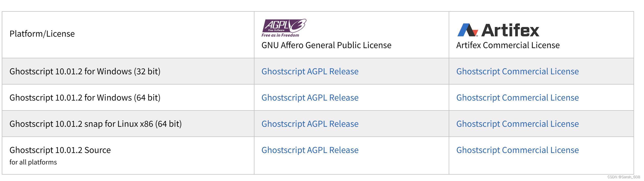Image resolution: width=644 pixels, height=181 pixels.
Task: Select the Ghostscript 10.01.2 for Windows 64 bit row
Action: click(x=85, y=98)
